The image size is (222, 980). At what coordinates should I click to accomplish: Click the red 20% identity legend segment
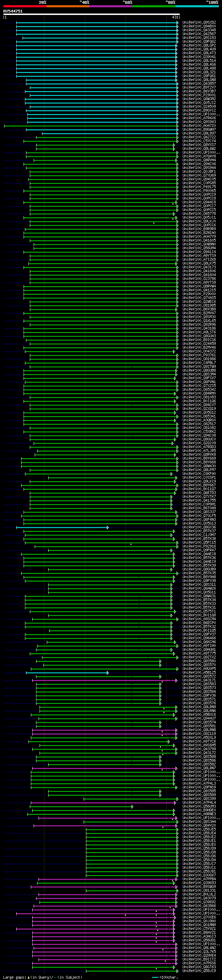click(25, 6)
